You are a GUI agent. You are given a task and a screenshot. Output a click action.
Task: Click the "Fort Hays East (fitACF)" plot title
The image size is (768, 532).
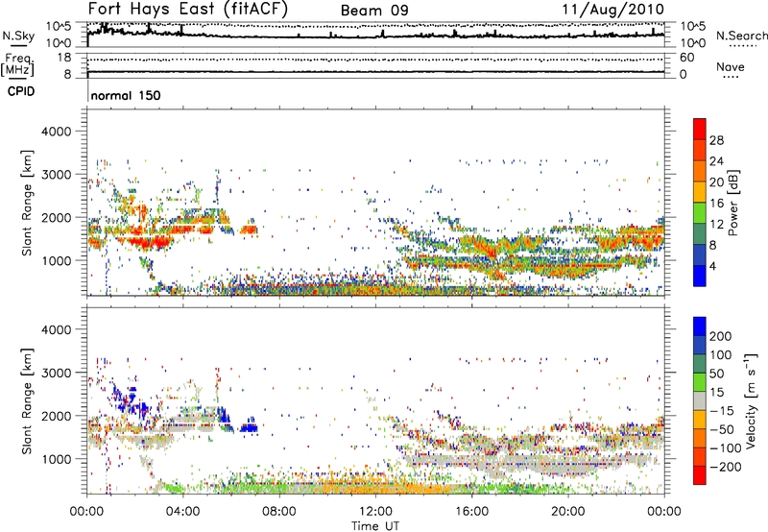pos(188,9)
